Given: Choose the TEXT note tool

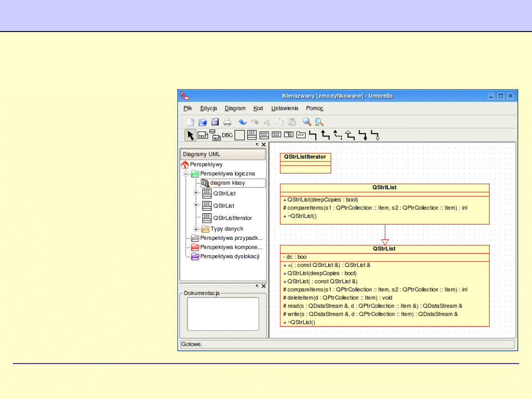Looking at the screenshot, I should pos(202,135).
